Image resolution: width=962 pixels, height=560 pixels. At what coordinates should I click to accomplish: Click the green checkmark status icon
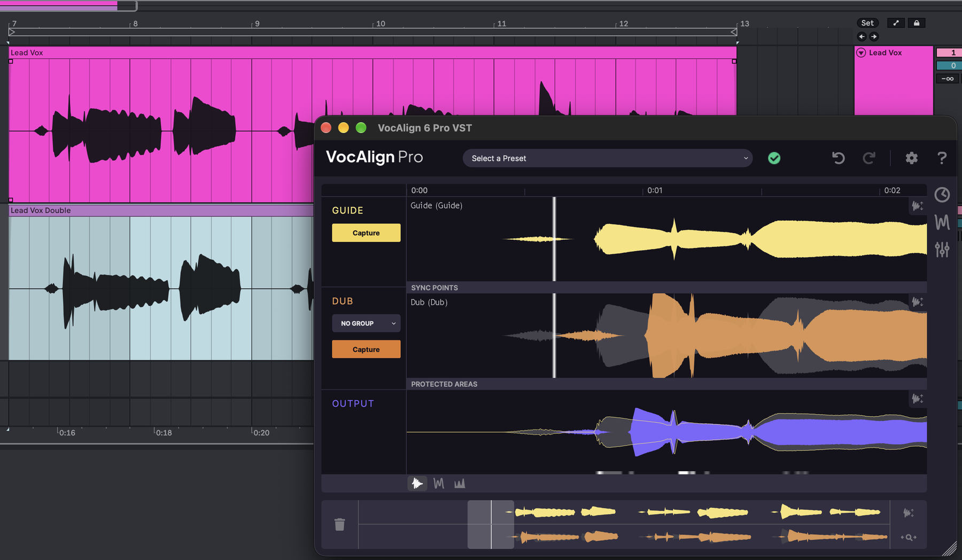coord(774,158)
